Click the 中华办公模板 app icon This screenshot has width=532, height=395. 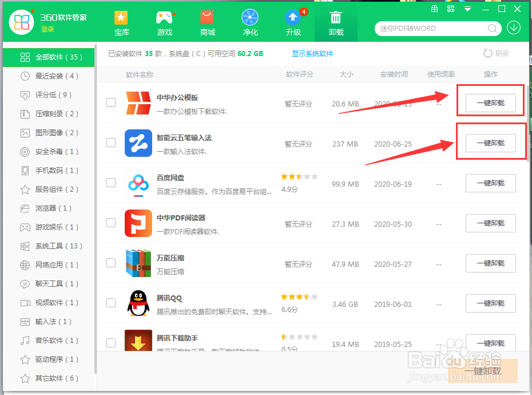coord(138,103)
